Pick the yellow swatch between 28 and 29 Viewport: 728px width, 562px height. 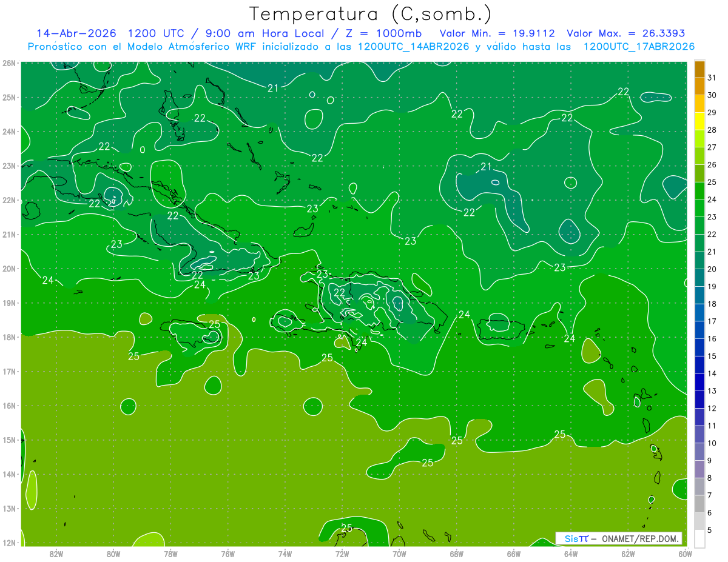tap(699, 121)
